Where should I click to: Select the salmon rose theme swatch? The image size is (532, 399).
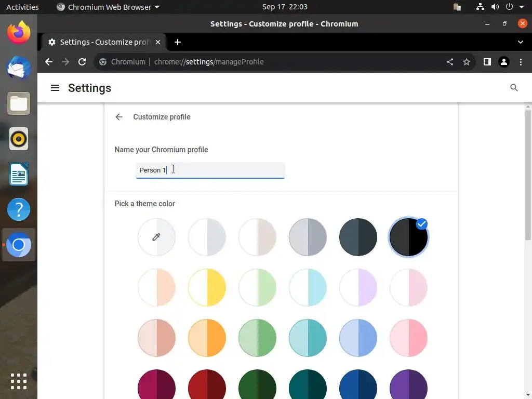(156, 338)
